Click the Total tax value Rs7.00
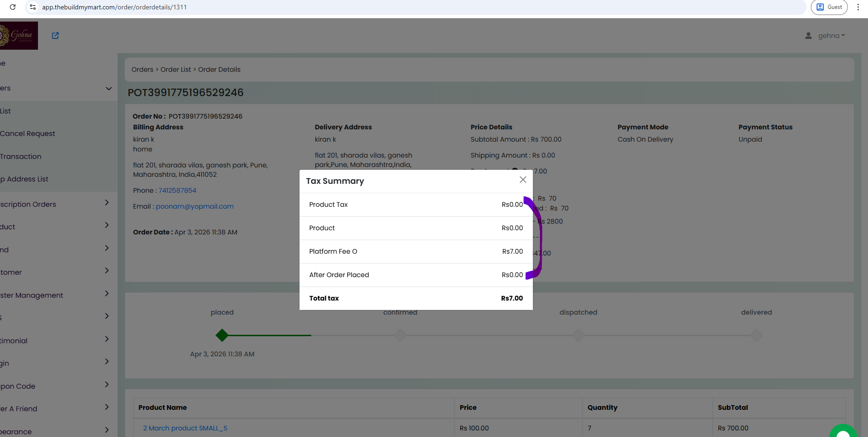 click(512, 298)
